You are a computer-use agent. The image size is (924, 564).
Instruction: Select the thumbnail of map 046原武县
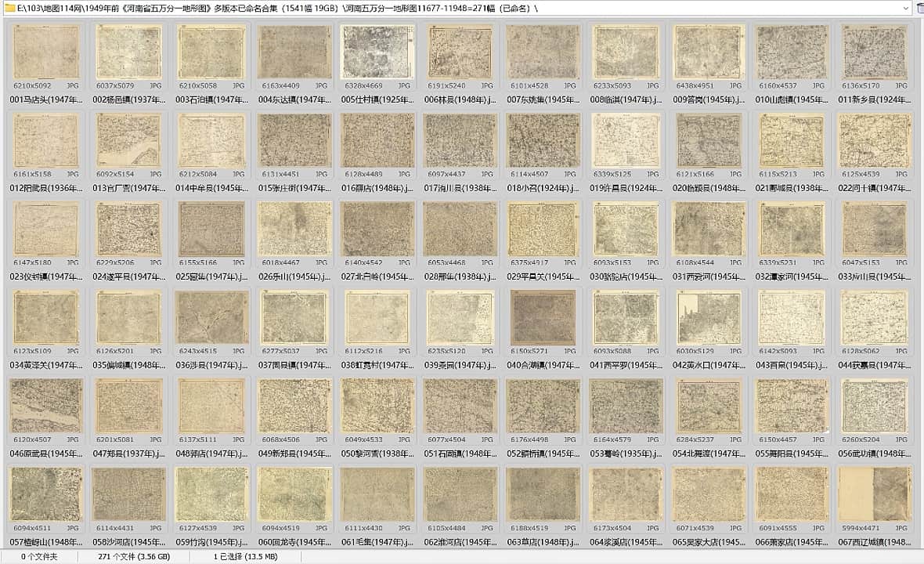point(46,406)
